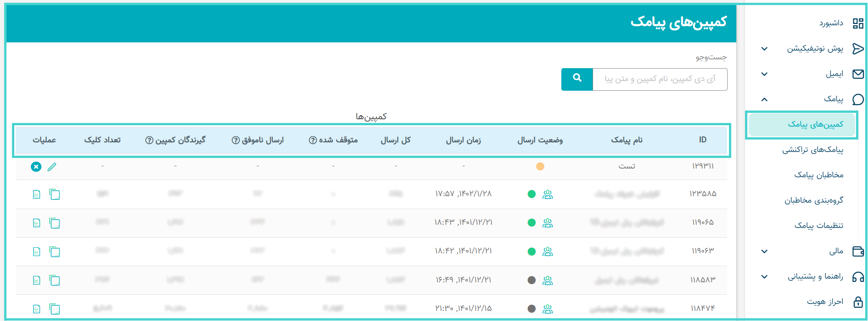Open احراز هویت menu label
Image resolution: width=868 pixels, height=321 pixels.
pos(825,302)
